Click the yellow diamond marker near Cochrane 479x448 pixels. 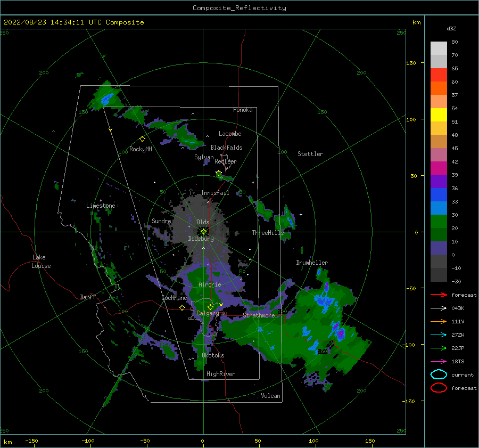click(x=182, y=307)
